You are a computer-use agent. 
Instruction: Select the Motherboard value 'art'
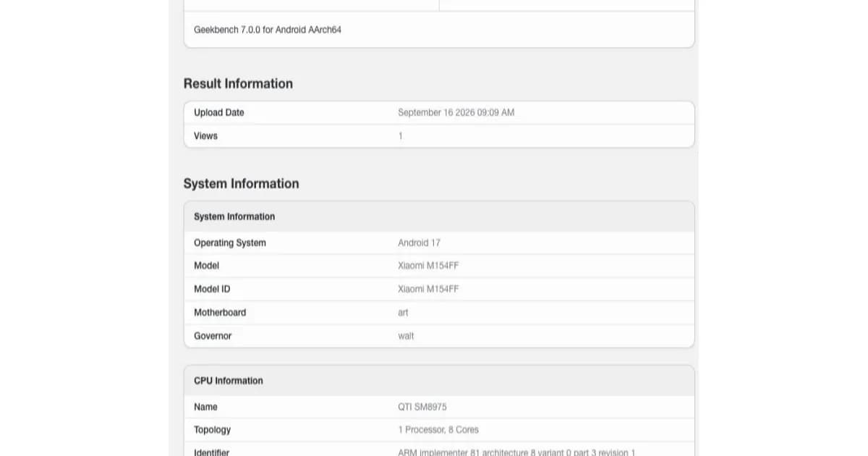(403, 313)
